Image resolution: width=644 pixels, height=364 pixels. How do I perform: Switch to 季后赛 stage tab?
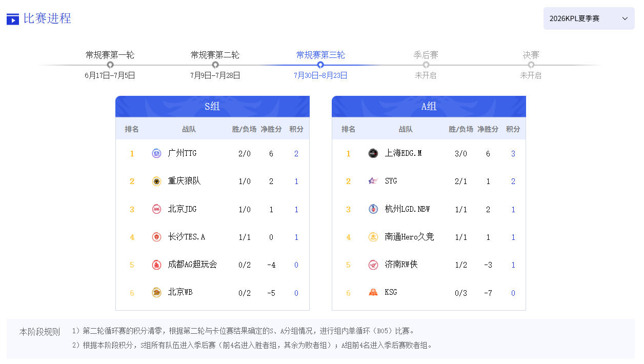tap(426, 55)
